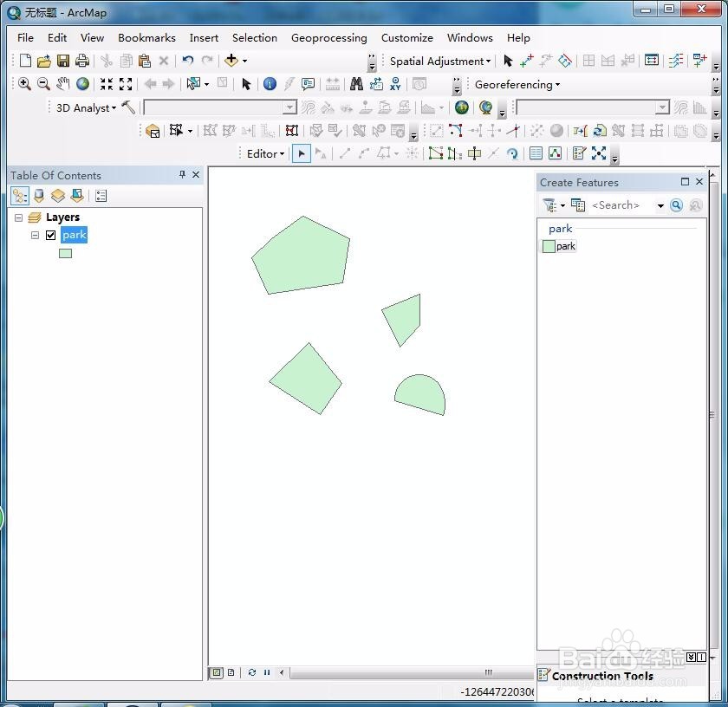The height and width of the screenshot is (707, 728).
Task: Select the park template in Create Features
Action: (x=560, y=246)
